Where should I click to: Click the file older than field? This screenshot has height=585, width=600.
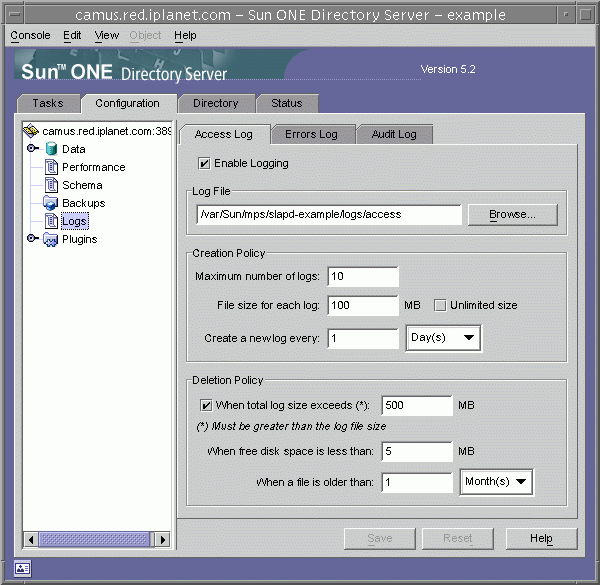point(417,482)
